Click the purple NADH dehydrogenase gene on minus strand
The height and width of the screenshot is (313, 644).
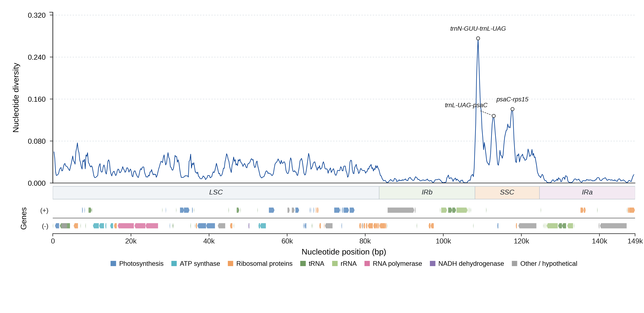249,226
